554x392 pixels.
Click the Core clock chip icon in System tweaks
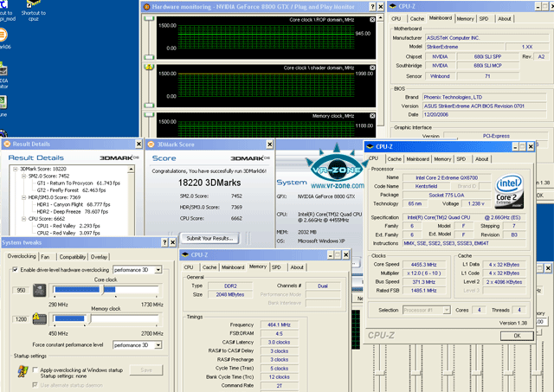(x=40, y=290)
